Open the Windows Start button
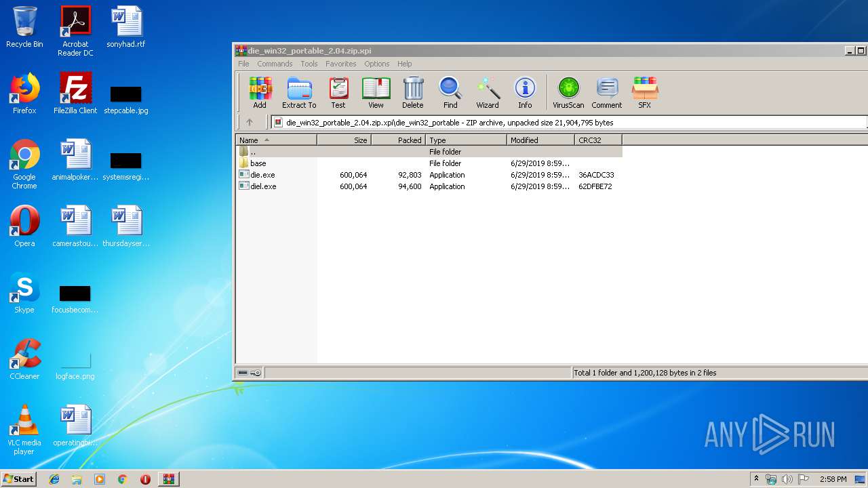Viewport: 868px width, 488px height. pos(18,479)
